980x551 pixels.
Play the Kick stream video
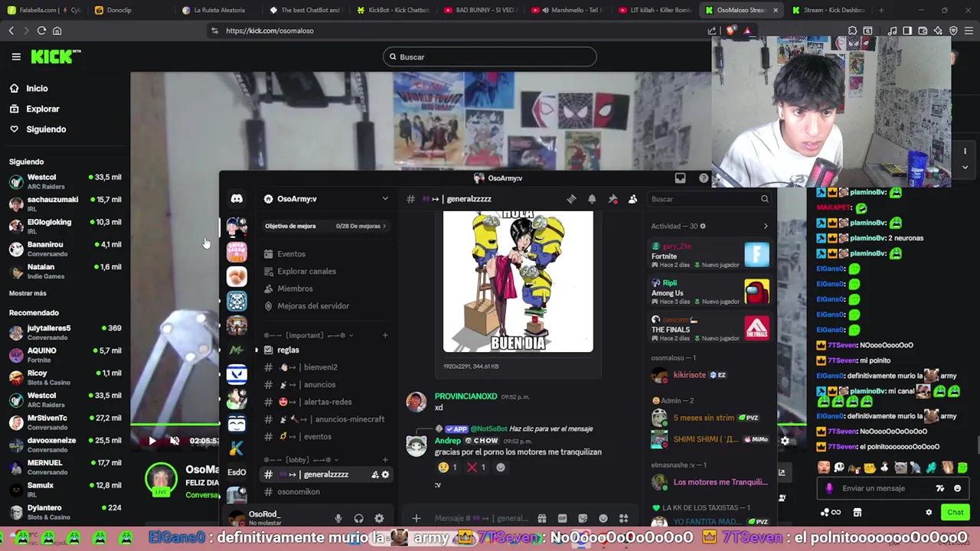tap(152, 441)
